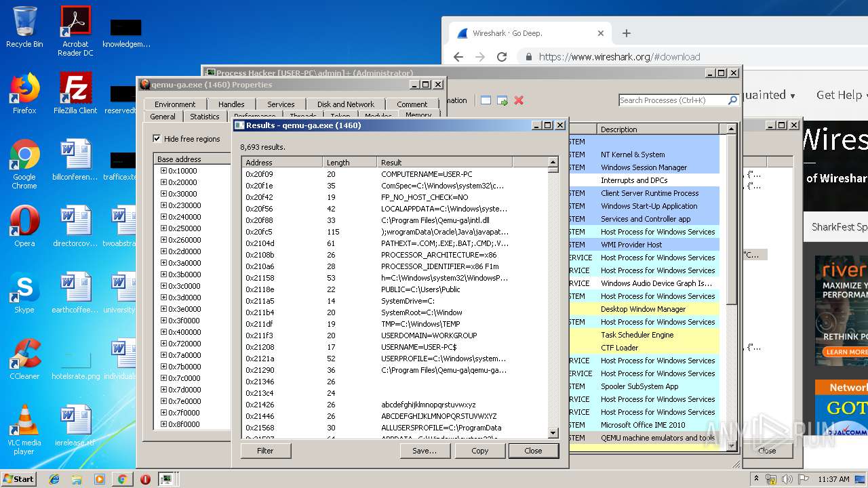Viewport: 868px width, 488px height.
Task: Click Results list scroll down arrow
Action: pos(553,432)
